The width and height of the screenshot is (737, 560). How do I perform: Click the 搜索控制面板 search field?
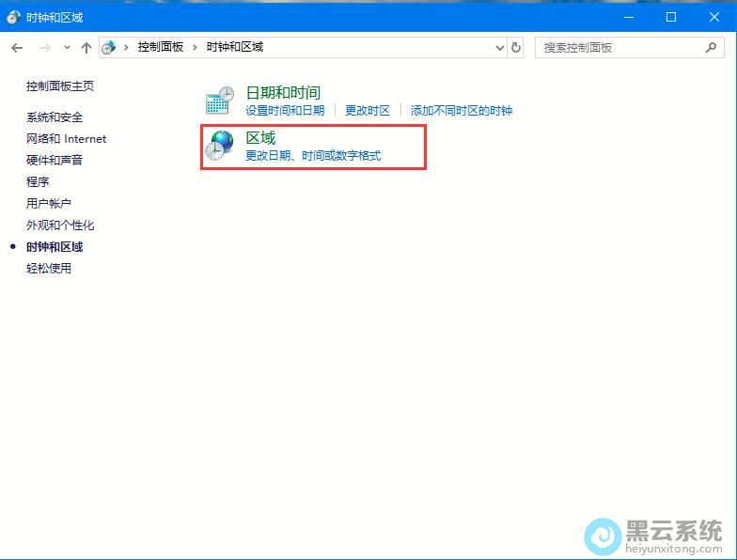pos(620,47)
